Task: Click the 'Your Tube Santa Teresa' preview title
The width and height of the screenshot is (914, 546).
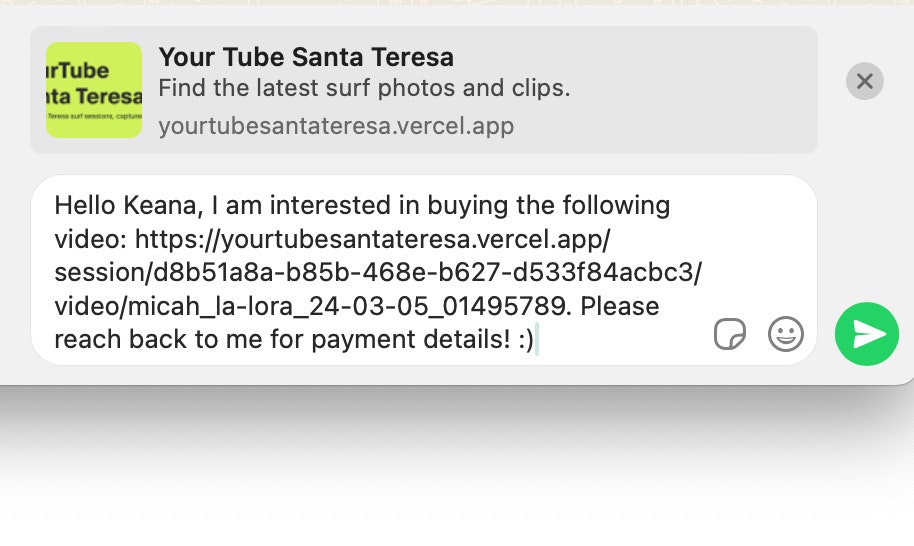Action: click(306, 57)
